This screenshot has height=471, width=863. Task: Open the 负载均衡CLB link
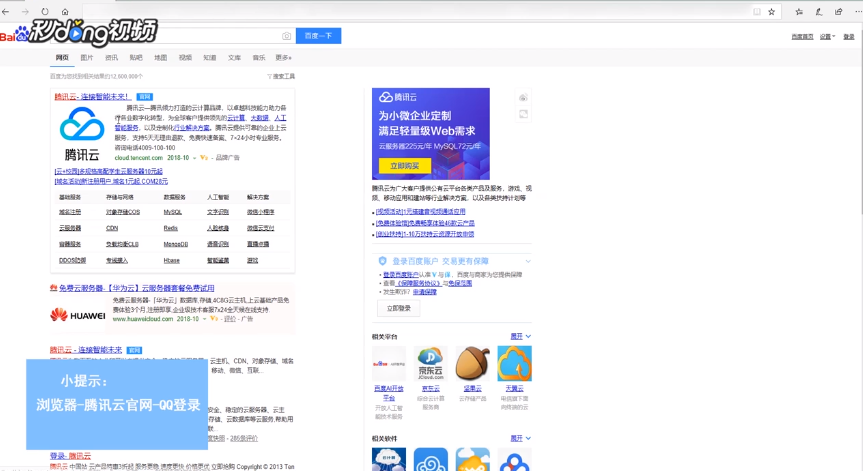(122, 244)
